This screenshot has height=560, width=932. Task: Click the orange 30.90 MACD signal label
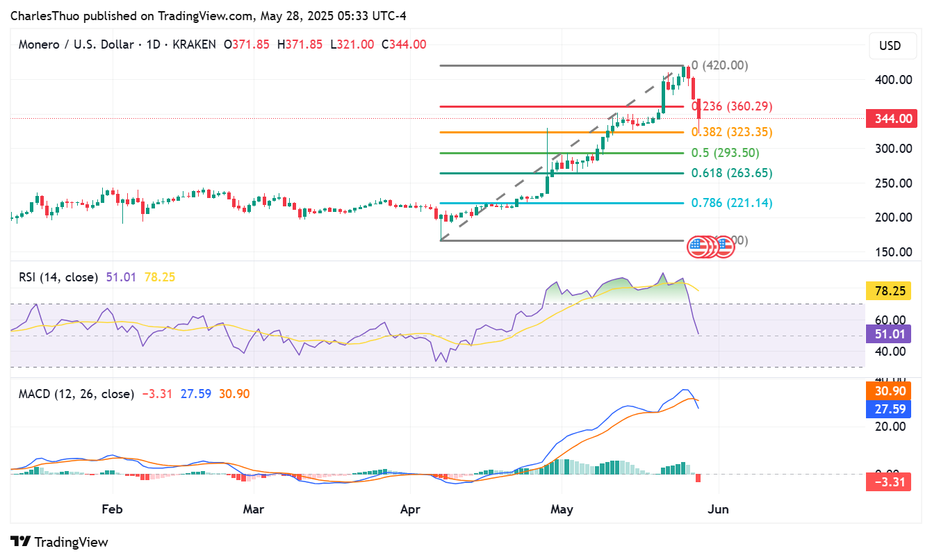(888, 391)
